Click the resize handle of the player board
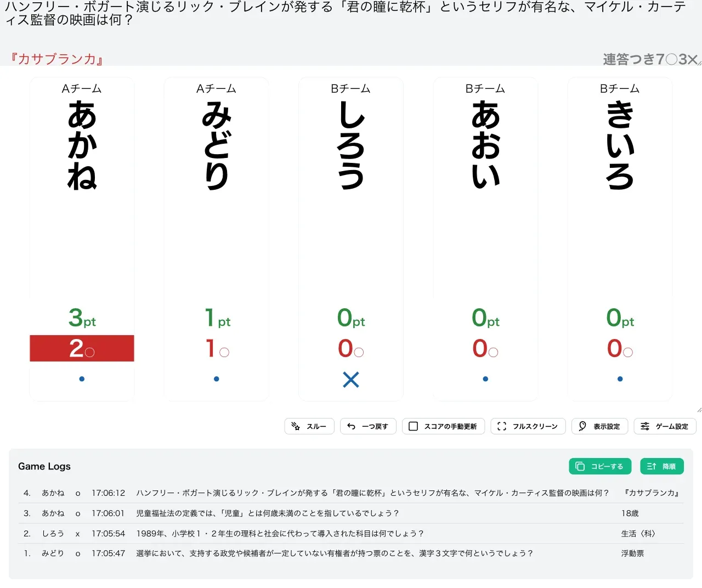Image resolution: width=702 pixels, height=588 pixels. point(699,409)
